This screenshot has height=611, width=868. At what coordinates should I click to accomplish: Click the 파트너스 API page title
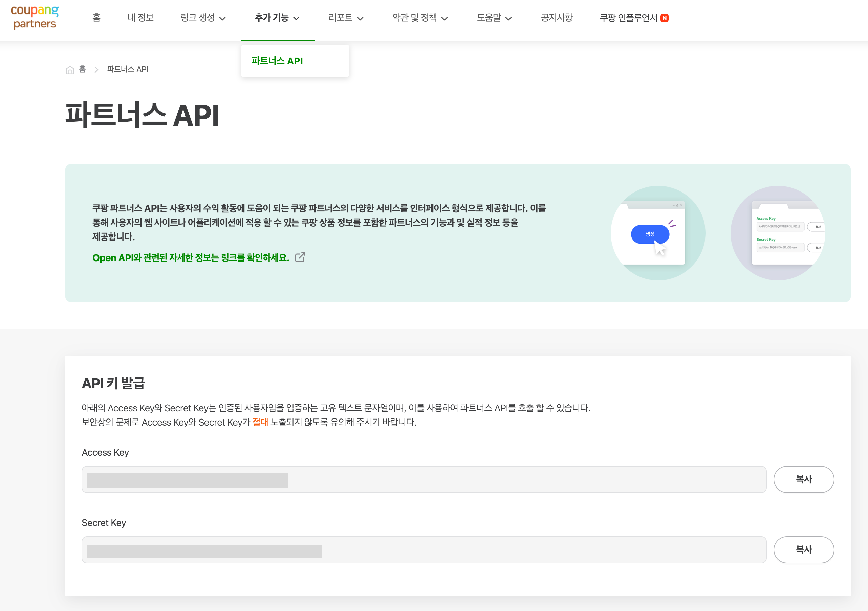tap(142, 115)
